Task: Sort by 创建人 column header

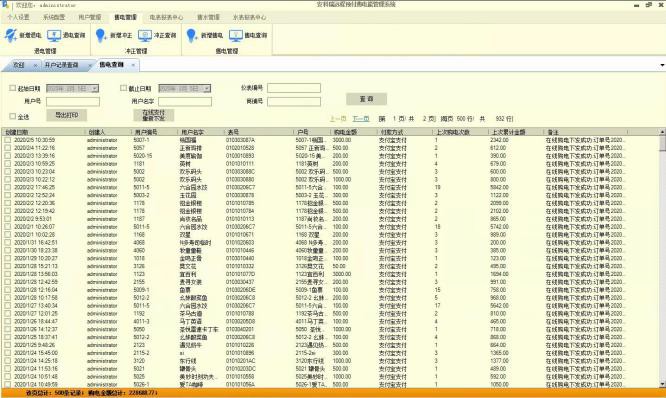Action: 107,132
